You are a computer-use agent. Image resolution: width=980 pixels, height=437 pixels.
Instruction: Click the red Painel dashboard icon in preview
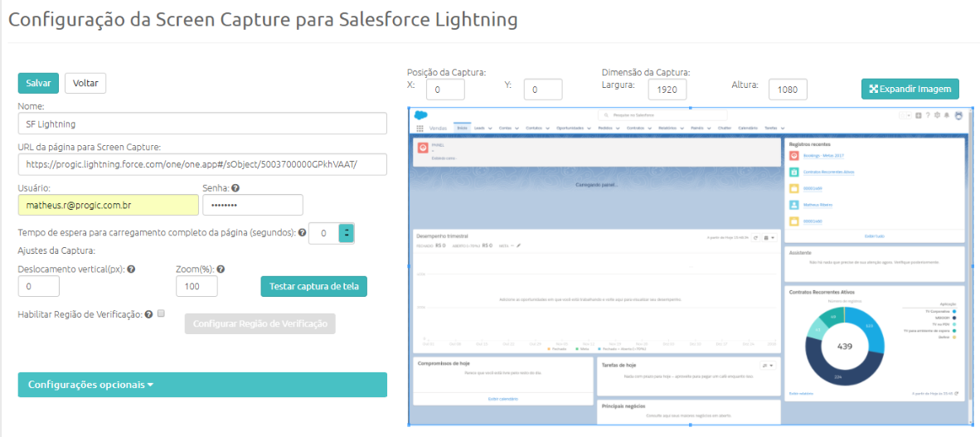point(423,148)
